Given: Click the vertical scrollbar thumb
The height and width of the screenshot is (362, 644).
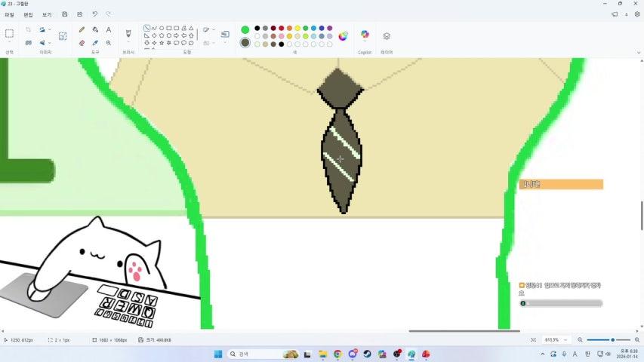Looking at the screenshot, I should pos(642,216).
